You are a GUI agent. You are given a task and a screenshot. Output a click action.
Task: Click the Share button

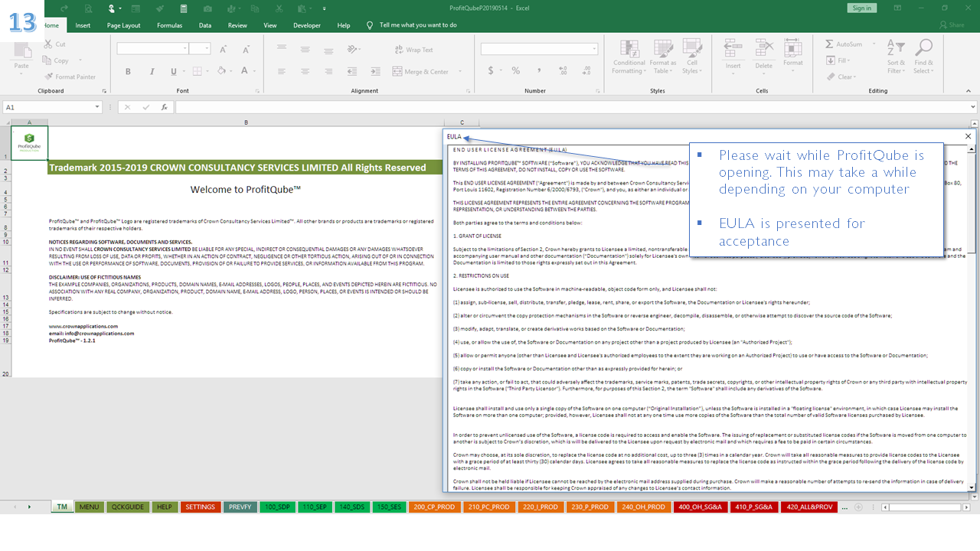point(952,25)
